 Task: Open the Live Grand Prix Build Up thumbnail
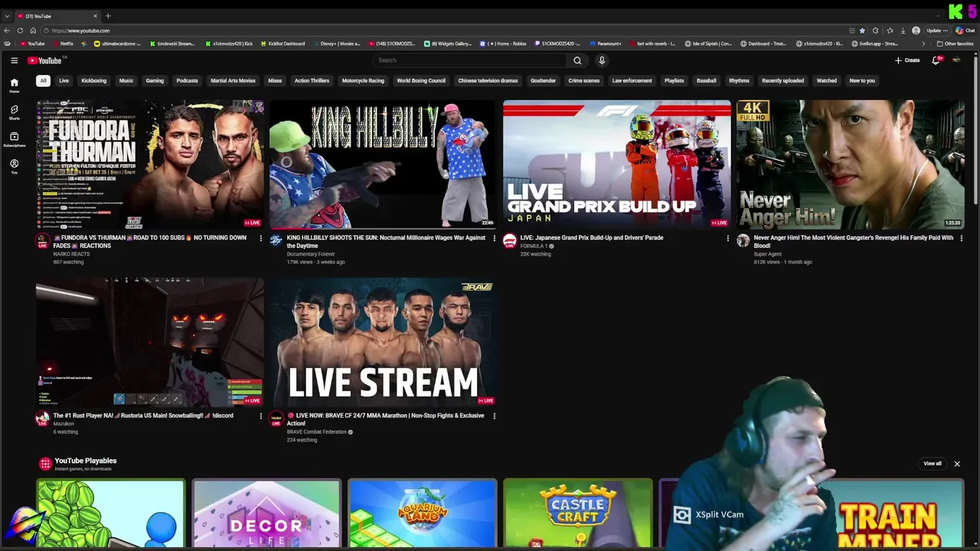coord(617,165)
